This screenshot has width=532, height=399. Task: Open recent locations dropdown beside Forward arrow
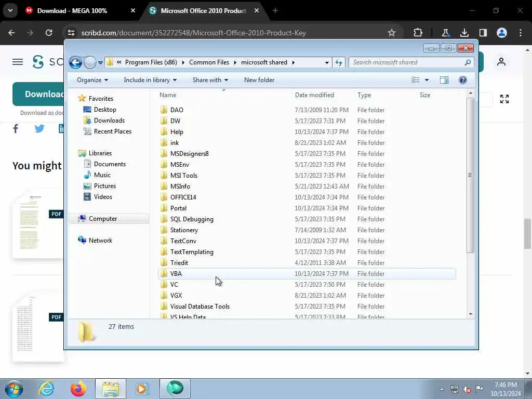(x=100, y=62)
